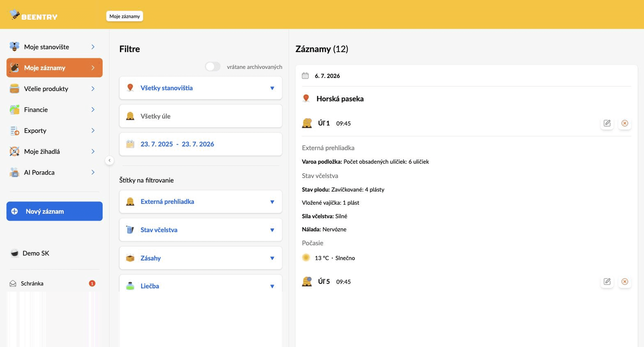Open the Exporty section
Image resolution: width=644 pixels, height=347 pixels.
coord(55,131)
